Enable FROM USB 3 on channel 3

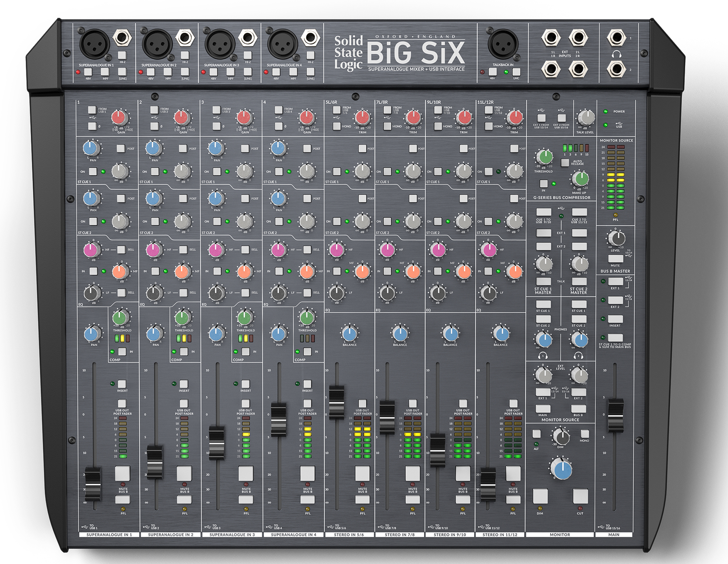click(216, 110)
